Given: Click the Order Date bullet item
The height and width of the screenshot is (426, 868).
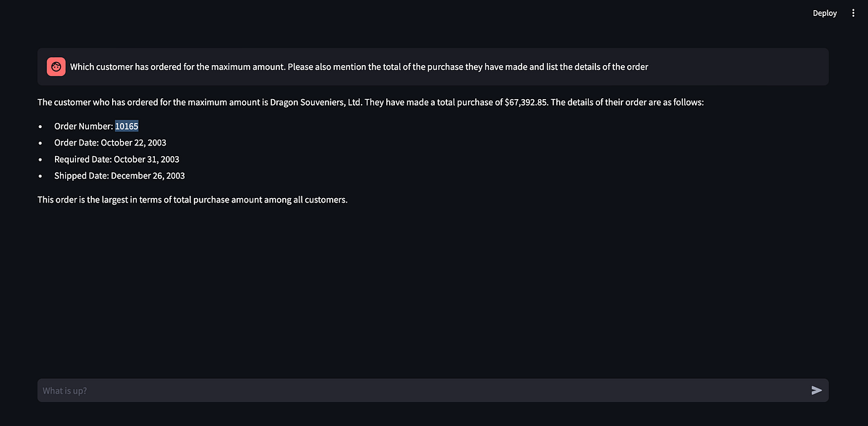Looking at the screenshot, I should [x=110, y=142].
